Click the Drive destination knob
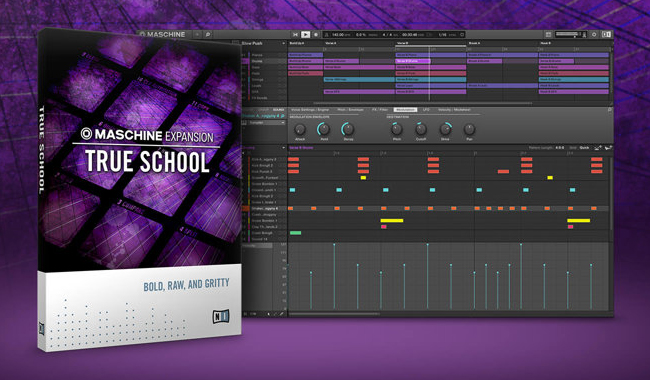This screenshot has height=380, width=650. (445, 129)
